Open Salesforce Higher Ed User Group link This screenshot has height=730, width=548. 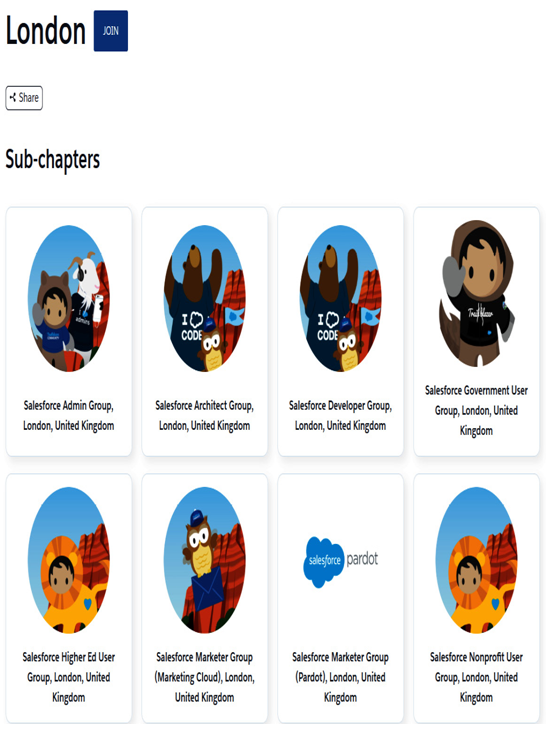pyautogui.click(x=69, y=677)
